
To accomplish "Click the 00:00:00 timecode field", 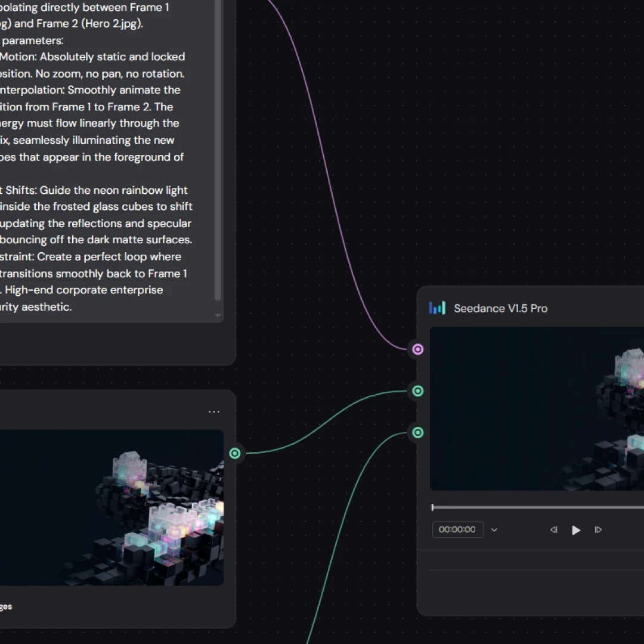I will [457, 530].
